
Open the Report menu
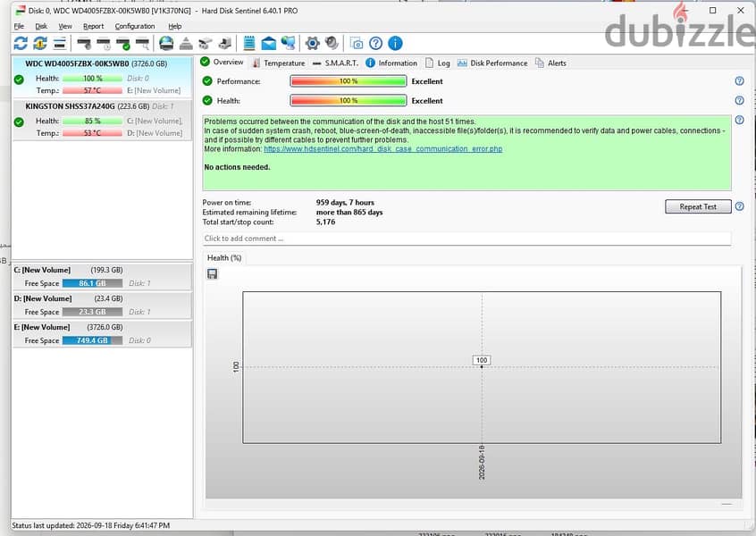[x=93, y=26]
